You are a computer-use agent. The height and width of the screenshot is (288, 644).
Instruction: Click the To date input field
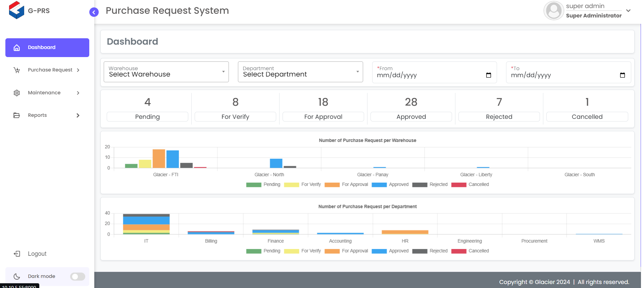pos(568,72)
